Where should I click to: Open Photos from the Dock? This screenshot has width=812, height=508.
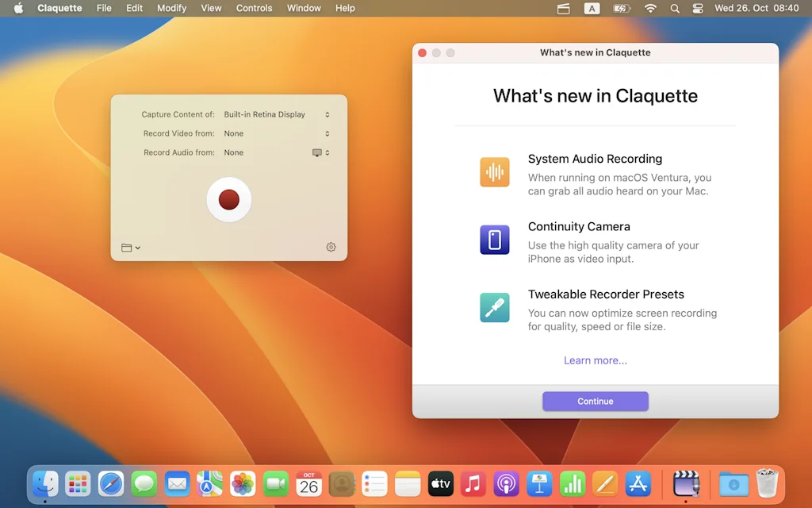click(x=243, y=483)
